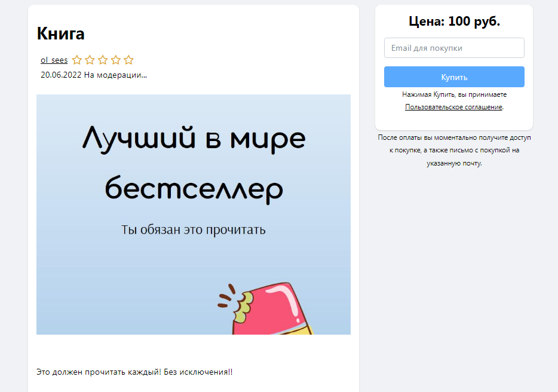The height and width of the screenshot is (392, 558).
Task: Click the fourth rating star
Action: click(116, 60)
